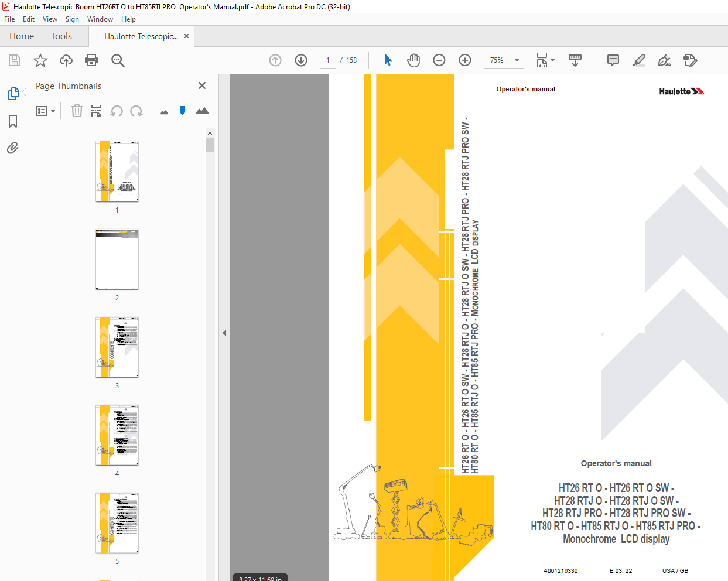The width and height of the screenshot is (728, 581).
Task: Click the Operator's manual title on the page
Action: [616, 463]
